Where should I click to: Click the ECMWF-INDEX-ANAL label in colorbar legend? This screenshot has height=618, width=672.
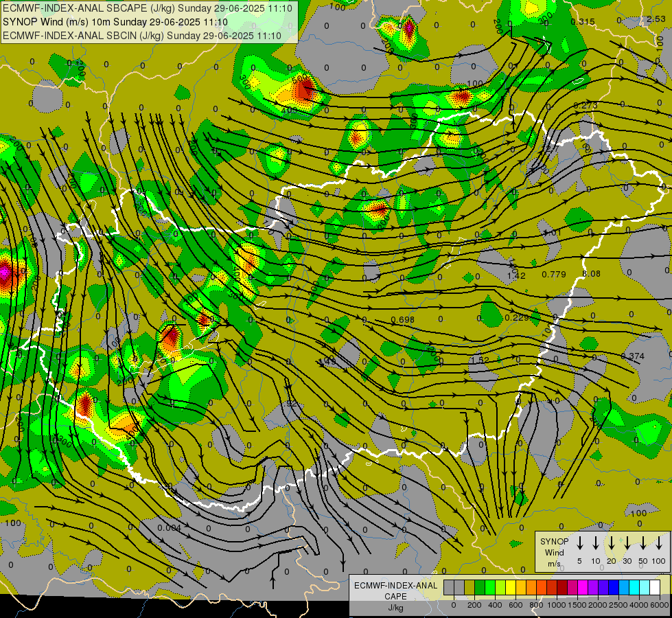tap(395, 586)
